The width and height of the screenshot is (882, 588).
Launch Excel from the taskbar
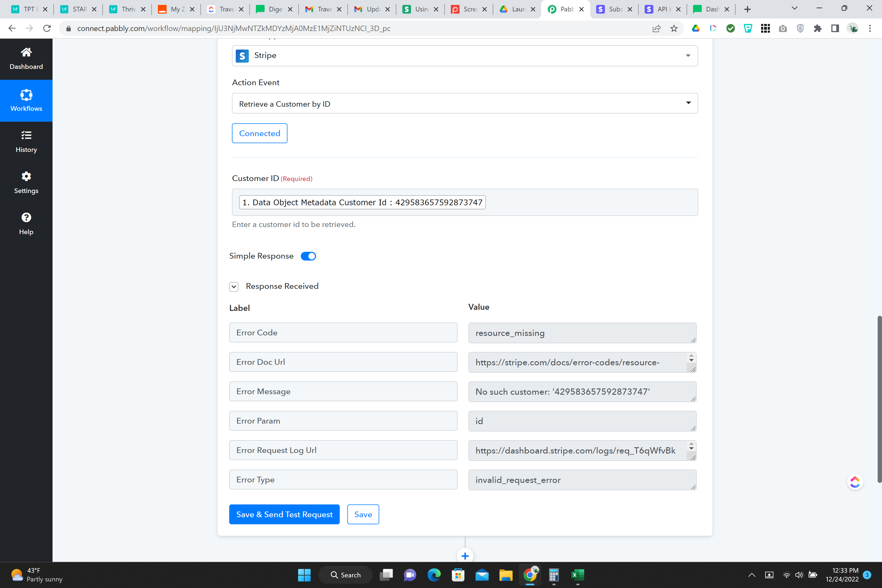[x=577, y=575]
